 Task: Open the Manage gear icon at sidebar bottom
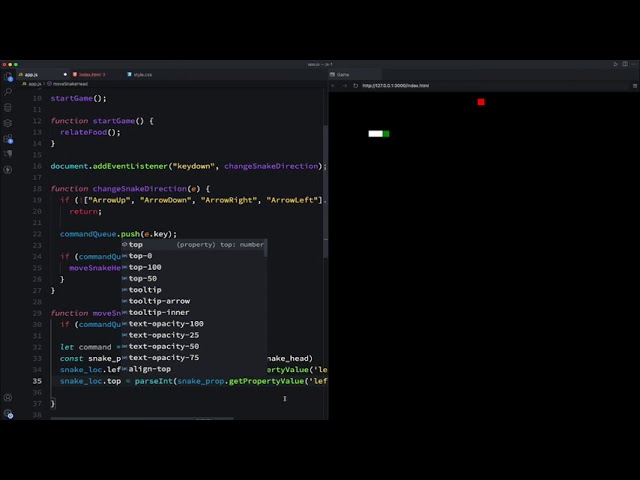coord(8,413)
